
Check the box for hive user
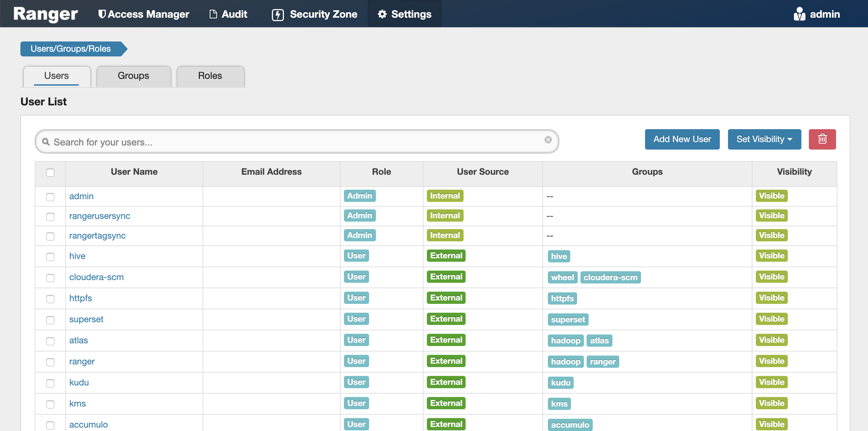[x=50, y=257]
